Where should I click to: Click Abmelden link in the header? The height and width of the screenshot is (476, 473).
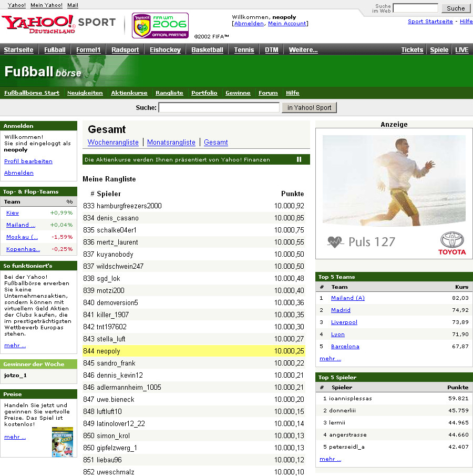coord(249,24)
